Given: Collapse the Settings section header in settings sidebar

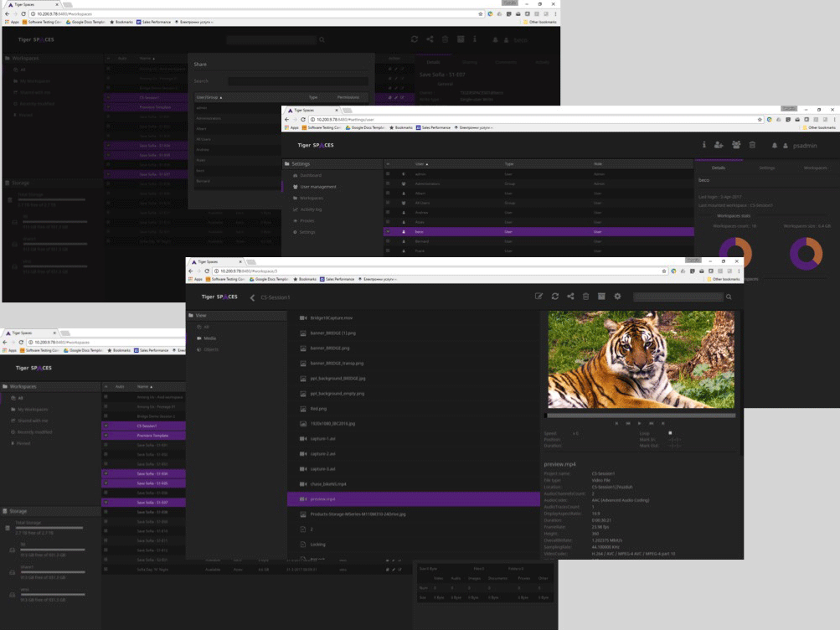Looking at the screenshot, I should tap(332, 164).
